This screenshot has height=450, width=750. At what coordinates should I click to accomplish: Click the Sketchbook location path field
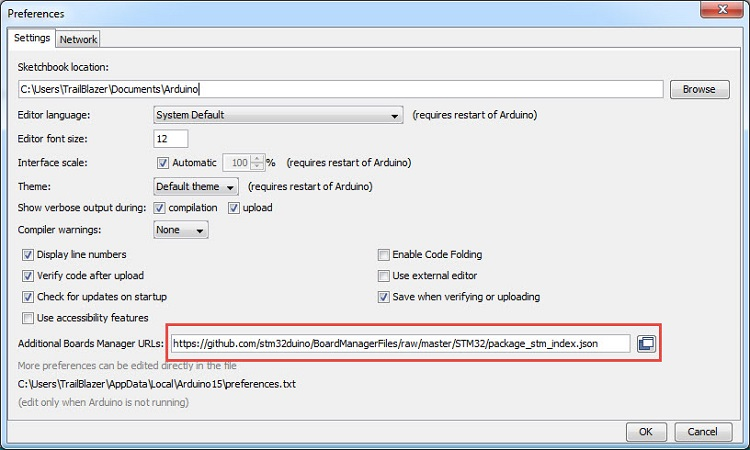(x=341, y=89)
